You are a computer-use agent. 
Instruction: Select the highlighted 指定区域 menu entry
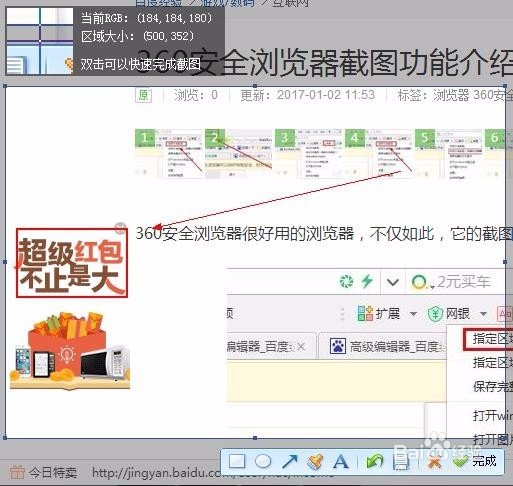(489, 339)
